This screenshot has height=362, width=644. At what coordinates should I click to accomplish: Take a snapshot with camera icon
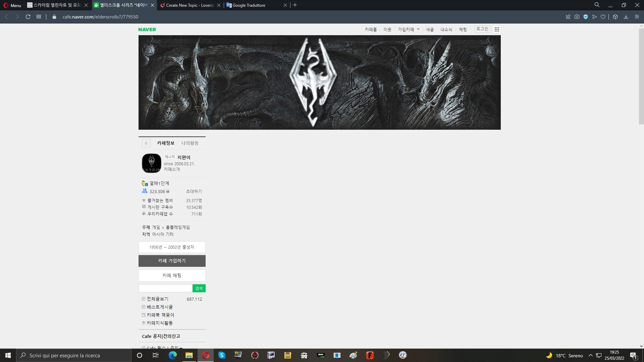pyautogui.click(x=577, y=17)
